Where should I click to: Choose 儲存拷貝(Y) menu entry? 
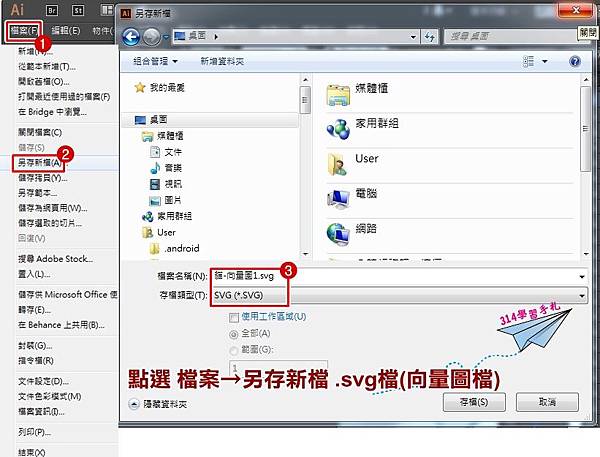click(42, 178)
